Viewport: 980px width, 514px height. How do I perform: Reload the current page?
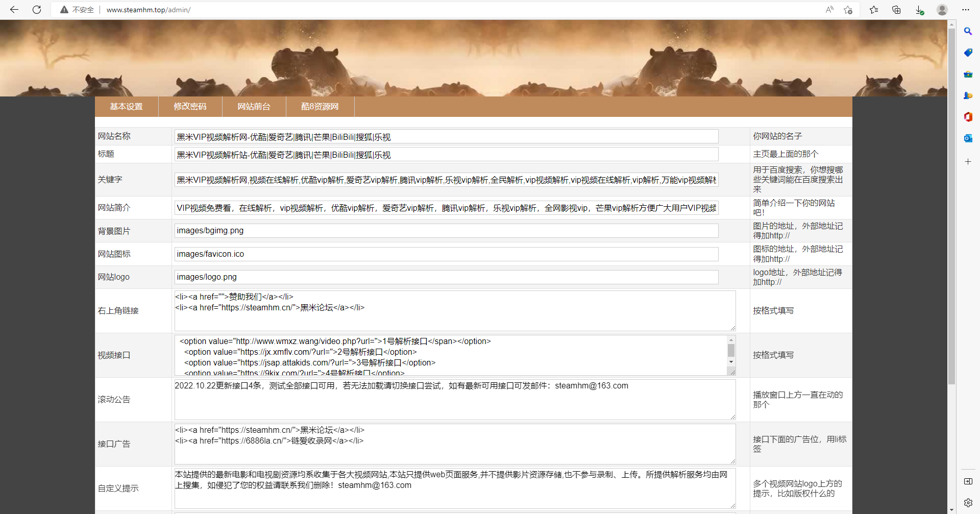click(x=37, y=10)
